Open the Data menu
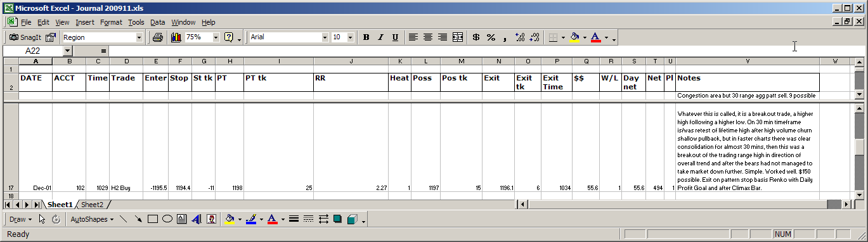Viewport: 868px width, 242px height. coord(158,22)
